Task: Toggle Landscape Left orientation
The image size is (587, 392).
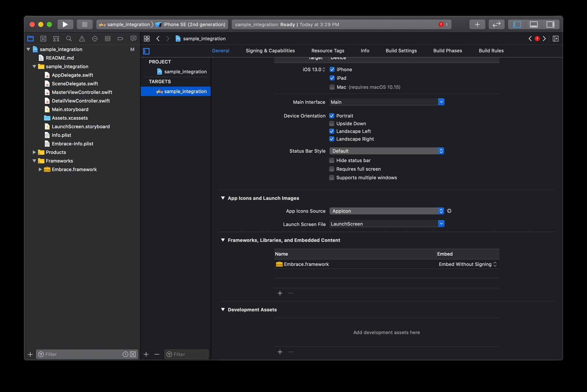Action: point(332,131)
